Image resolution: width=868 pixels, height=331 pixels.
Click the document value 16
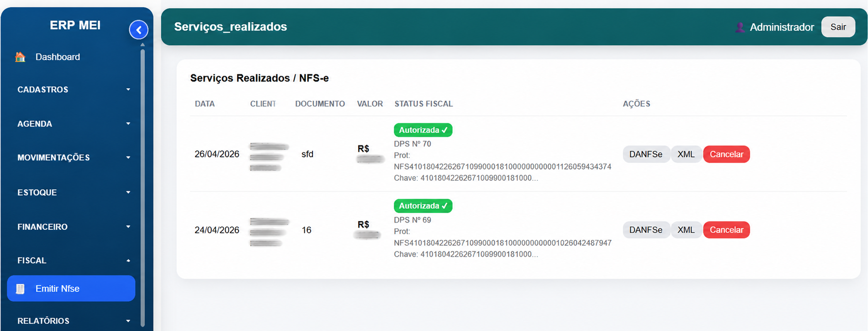click(307, 230)
